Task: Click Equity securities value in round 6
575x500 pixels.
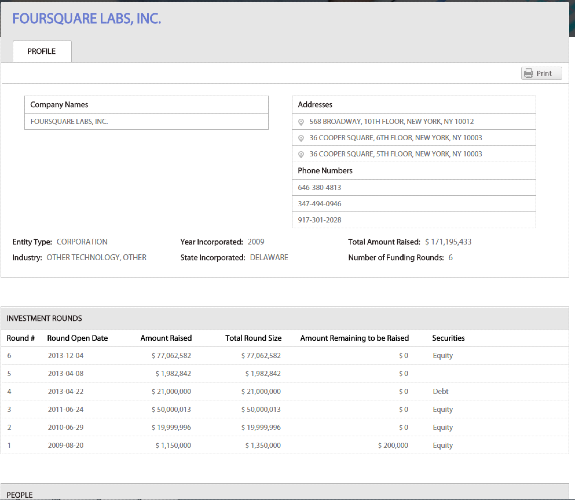Action: coord(443,355)
